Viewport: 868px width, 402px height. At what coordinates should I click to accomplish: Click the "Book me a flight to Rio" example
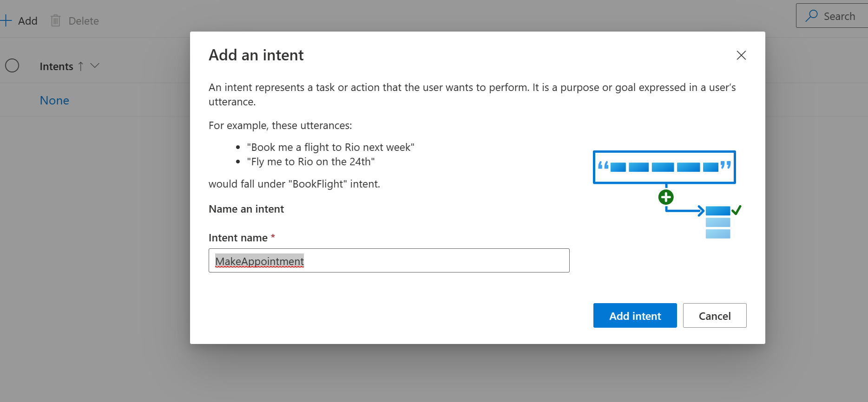point(330,147)
